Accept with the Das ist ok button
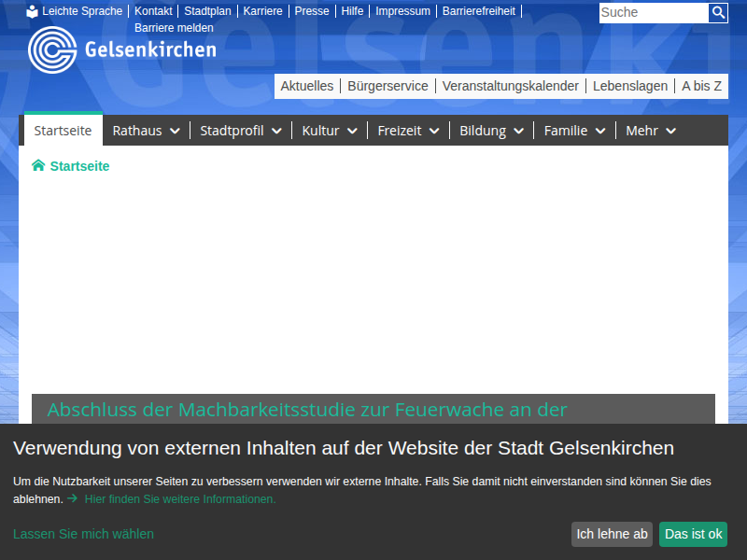This screenshot has width=747, height=560. [693, 534]
